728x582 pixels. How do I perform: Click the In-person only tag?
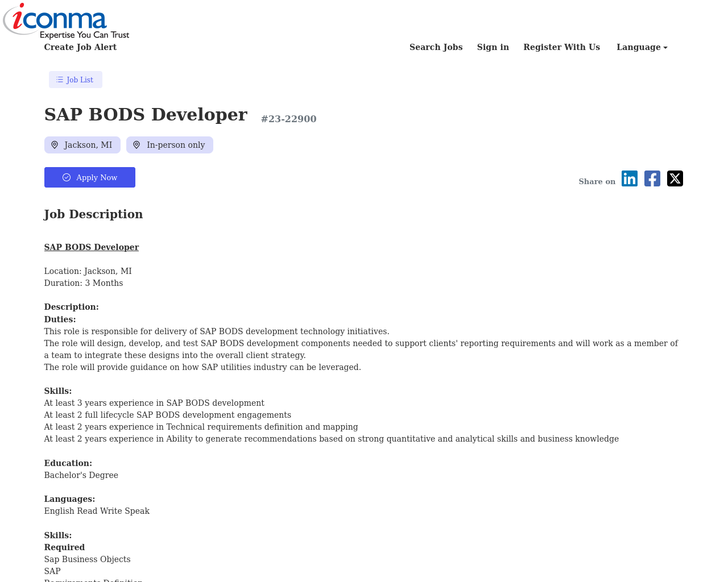click(x=169, y=145)
